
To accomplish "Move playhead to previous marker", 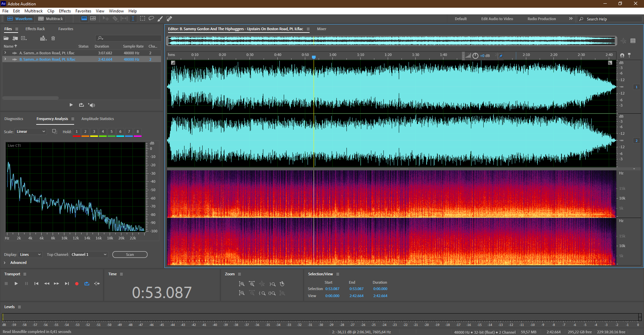I will pos(36,284).
